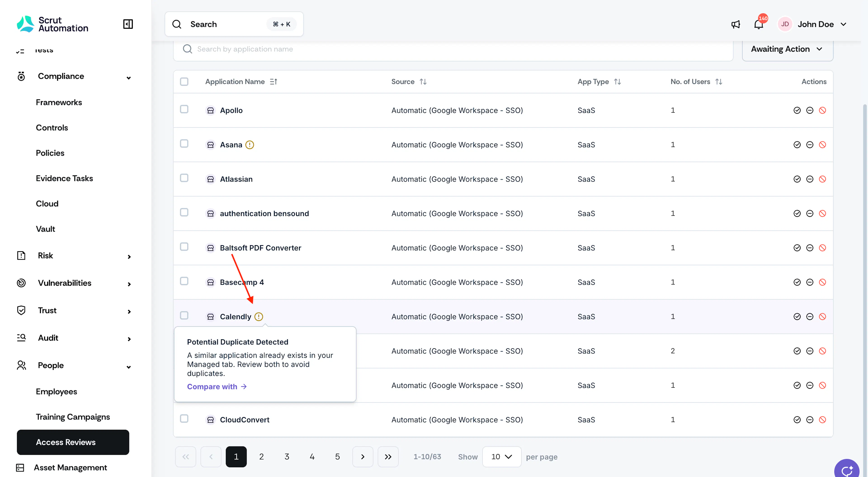Click the minus-circle icon for Basecamp 4
The width and height of the screenshot is (868, 477).
pos(810,282)
